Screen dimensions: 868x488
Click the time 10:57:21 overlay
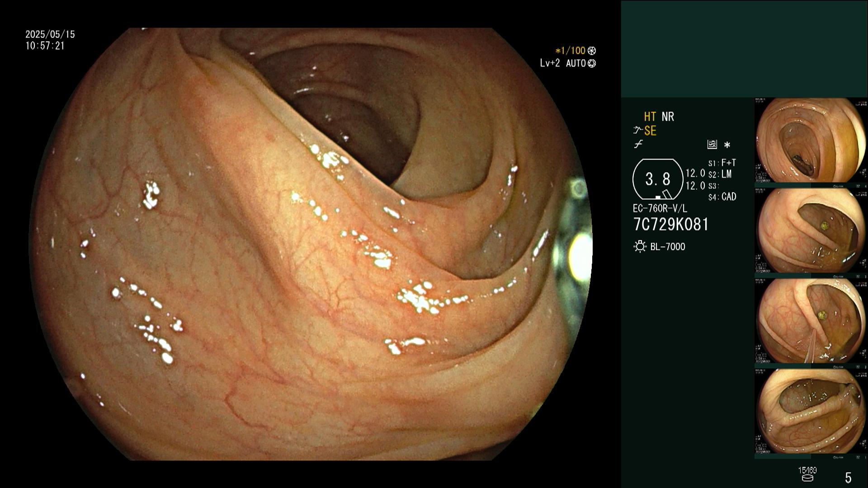[45, 46]
